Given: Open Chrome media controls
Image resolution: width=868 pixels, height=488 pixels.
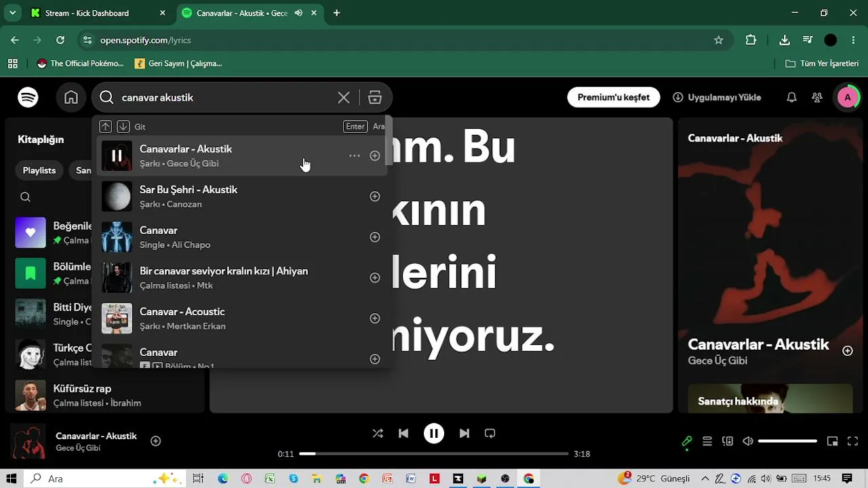Looking at the screenshot, I should coord(807,40).
